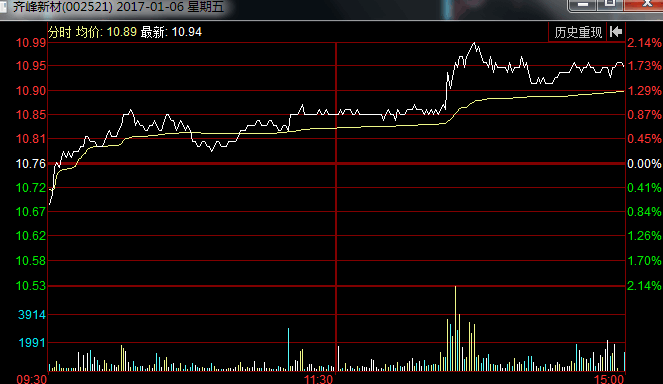
Task: Maximize the stock chart window
Action: tap(610, 4)
